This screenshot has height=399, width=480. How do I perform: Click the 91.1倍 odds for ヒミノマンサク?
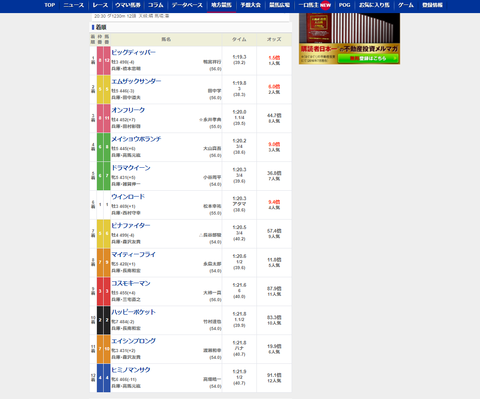pyautogui.click(x=274, y=375)
